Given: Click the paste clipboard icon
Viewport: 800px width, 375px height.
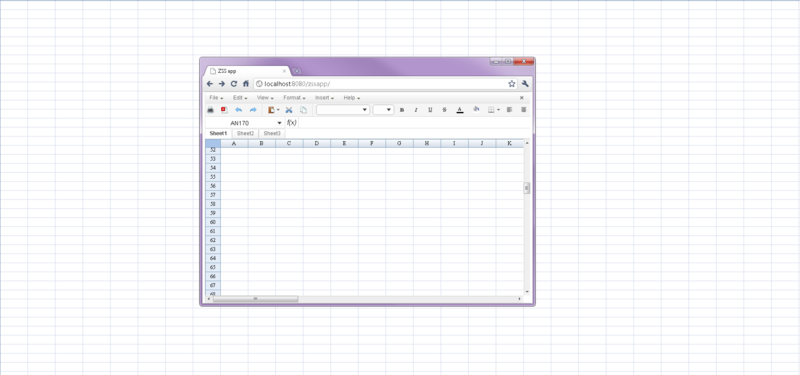Looking at the screenshot, I should [271, 110].
